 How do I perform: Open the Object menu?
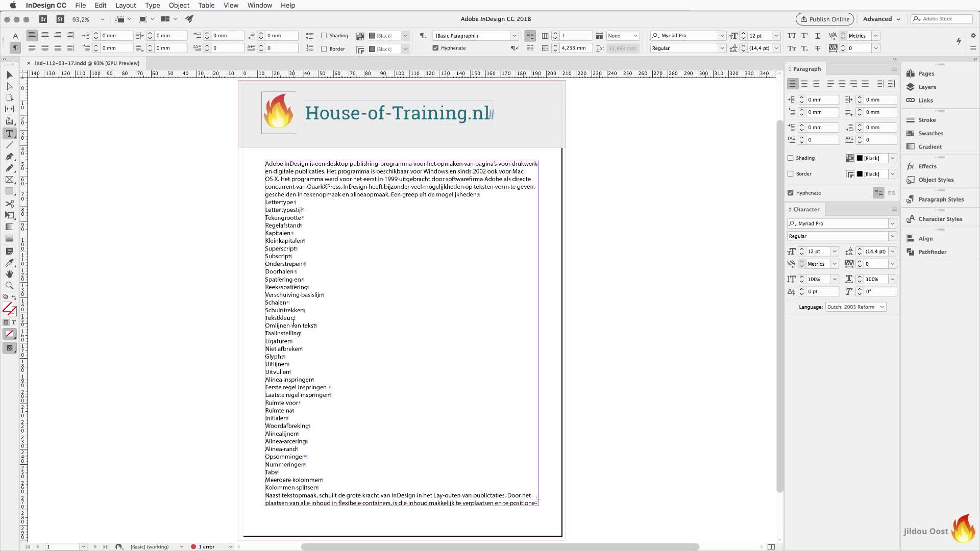pos(179,5)
